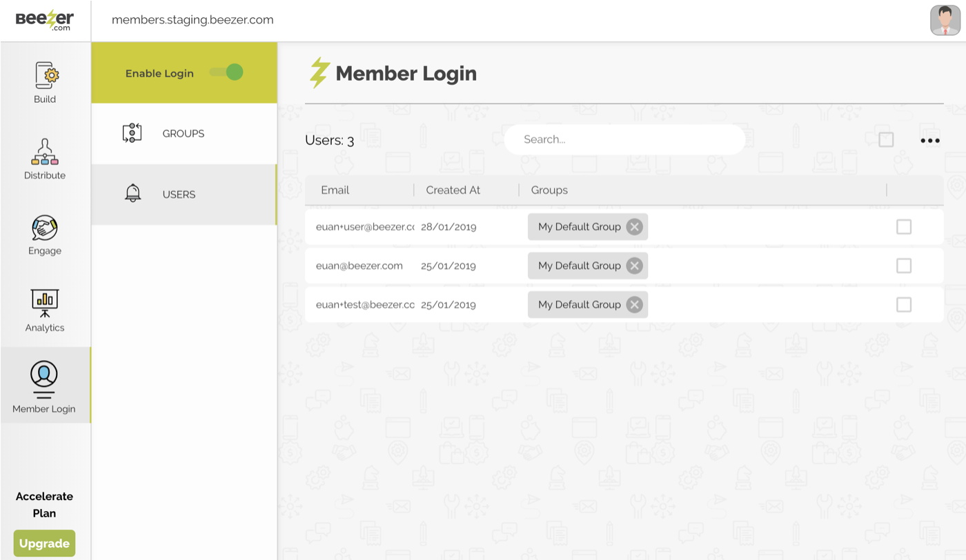
Task: Select the euan+user@beezer.com row checkbox
Action: tap(903, 227)
